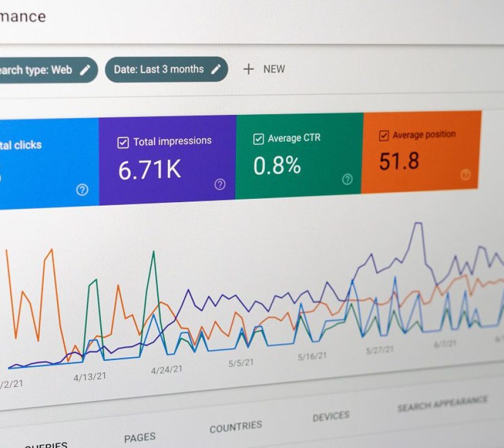This screenshot has width=504, height=448.
Task: Open help icon on Total impressions card
Action: [220, 184]
